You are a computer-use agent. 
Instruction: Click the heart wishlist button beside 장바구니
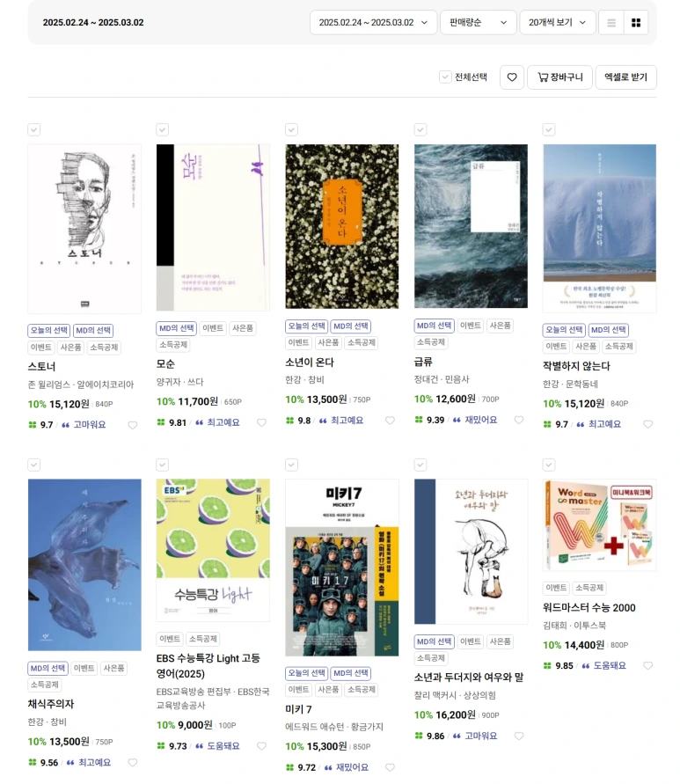click(x=511, y=77)
